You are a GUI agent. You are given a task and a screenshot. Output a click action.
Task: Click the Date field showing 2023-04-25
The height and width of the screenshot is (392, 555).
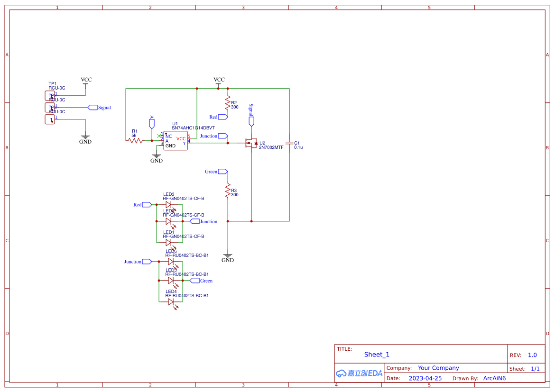click(x=425, y=378)
